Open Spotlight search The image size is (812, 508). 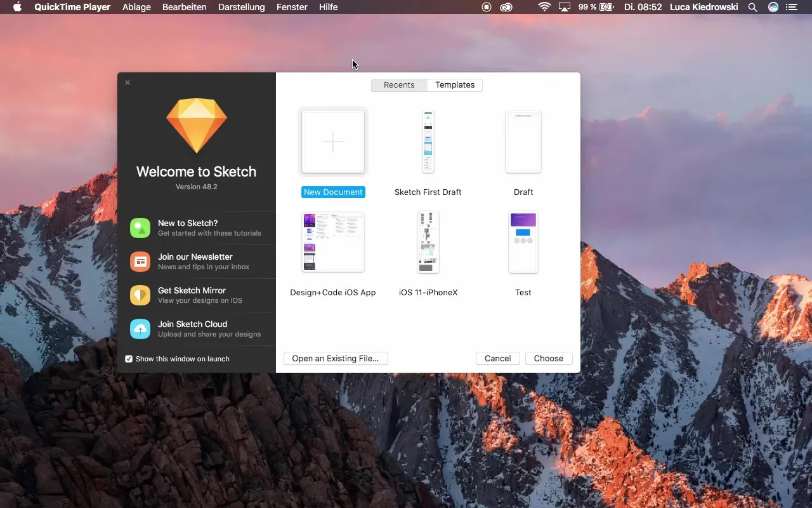tap(752, 7)
